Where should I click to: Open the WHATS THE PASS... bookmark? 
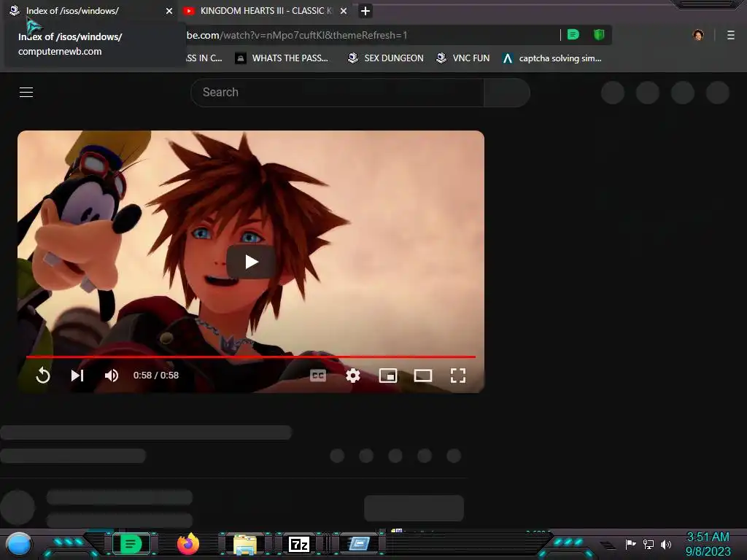(282, 58)
